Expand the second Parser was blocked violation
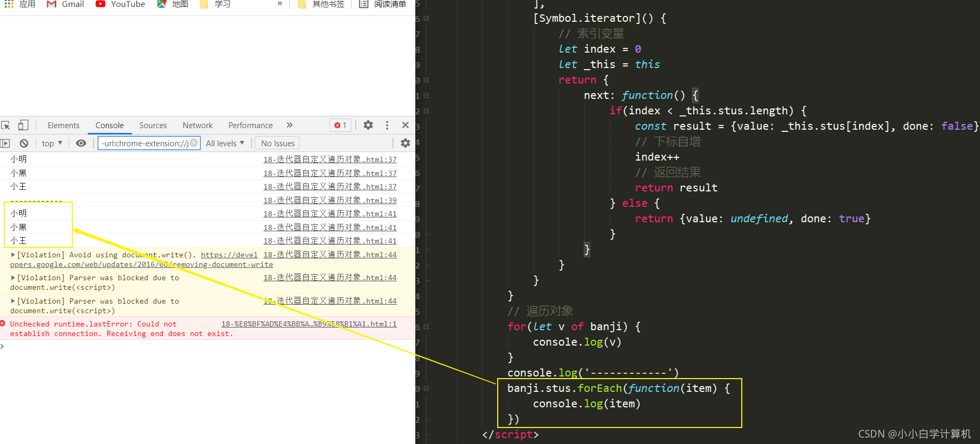 tap(13, 301)
